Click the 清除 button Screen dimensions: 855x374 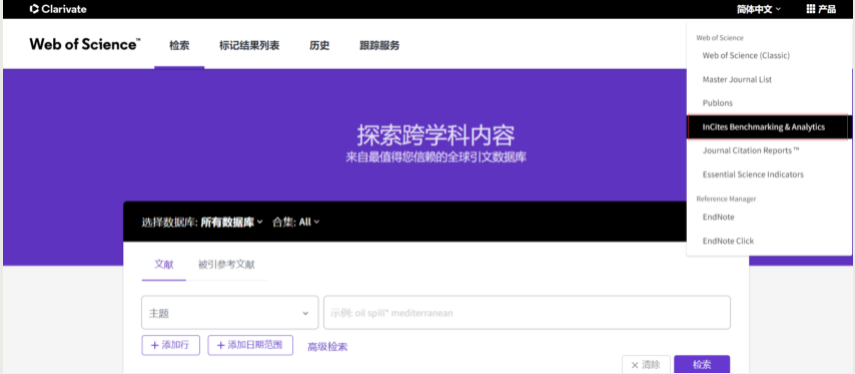pyautogui.click(x=646, y=365)
